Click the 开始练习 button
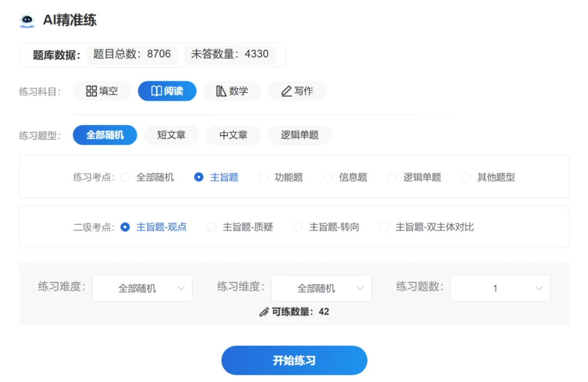Screen dimensions: 588x382 [x=293, y=360]
